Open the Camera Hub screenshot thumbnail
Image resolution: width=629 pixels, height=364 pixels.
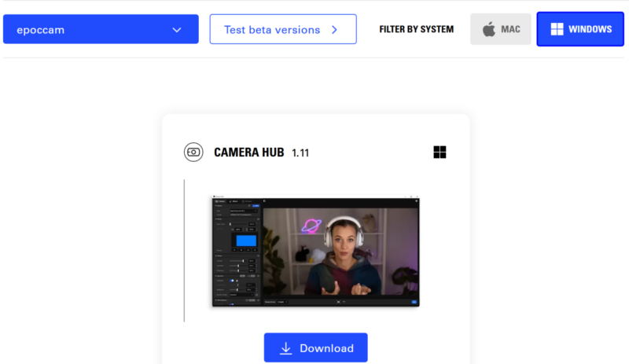(315, 252)
